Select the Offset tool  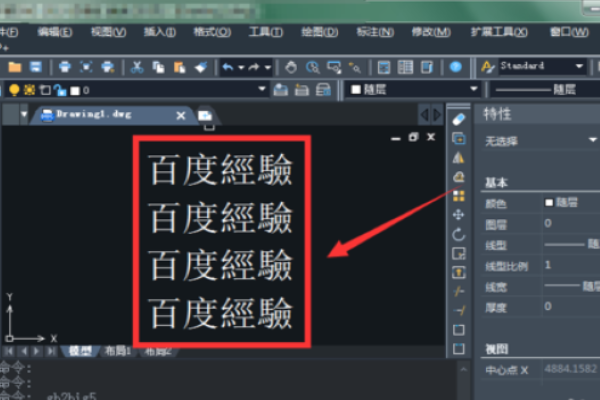pos(458,177)
